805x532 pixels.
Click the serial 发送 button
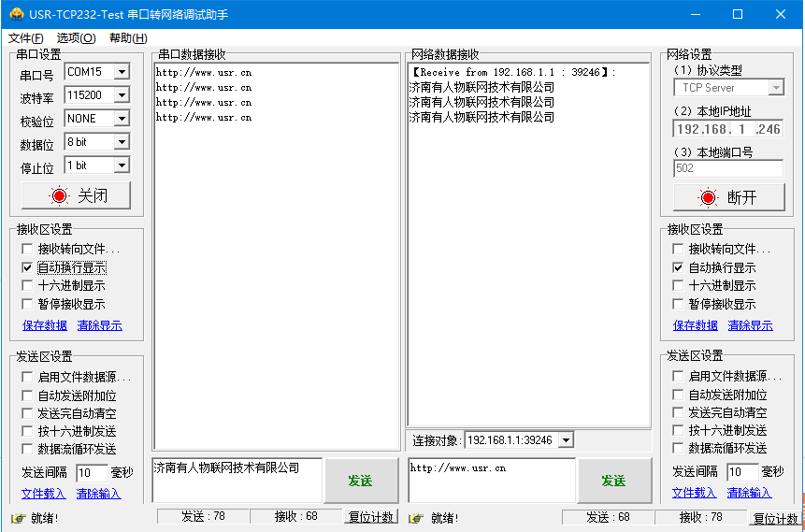[361, 481]
